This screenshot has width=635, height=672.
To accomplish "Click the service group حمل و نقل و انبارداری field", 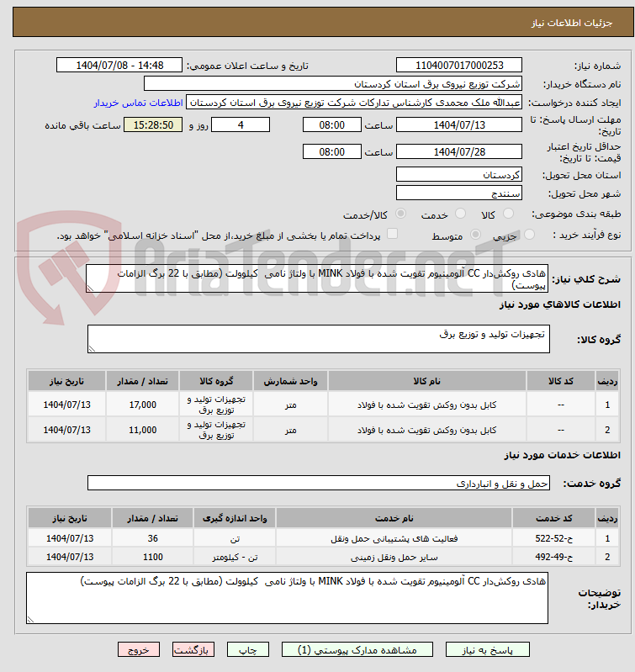I will point(319,483).
